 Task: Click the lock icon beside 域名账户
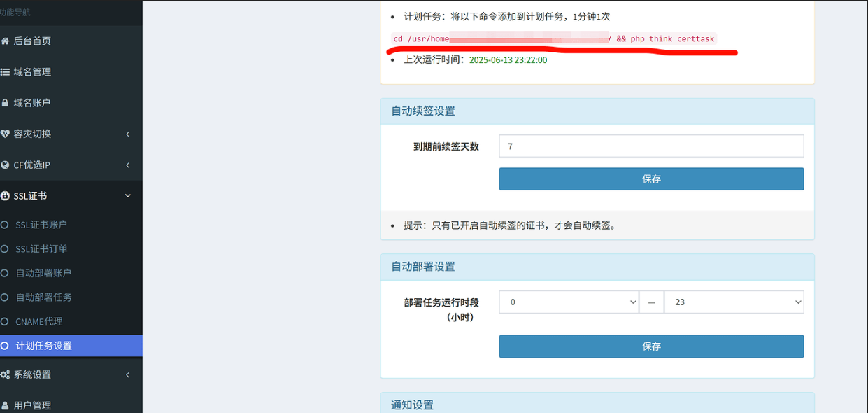(x=5, y=103)
